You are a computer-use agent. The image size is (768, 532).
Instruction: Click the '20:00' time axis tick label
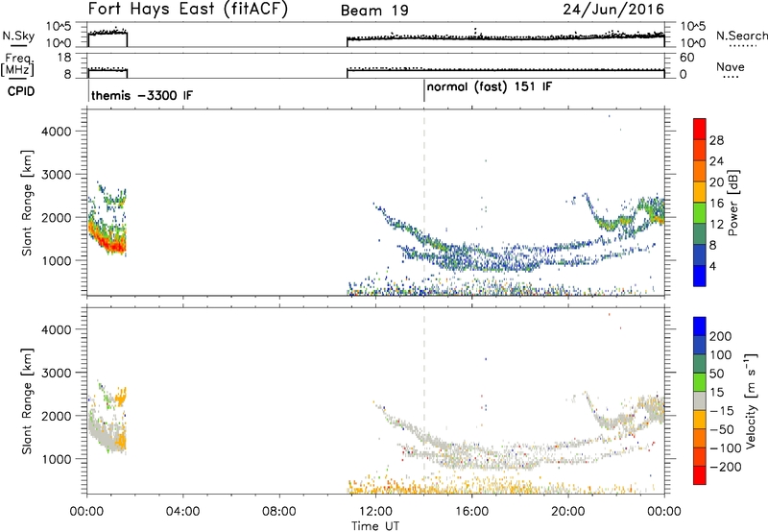pyautogui.click(x=567, y=512)
